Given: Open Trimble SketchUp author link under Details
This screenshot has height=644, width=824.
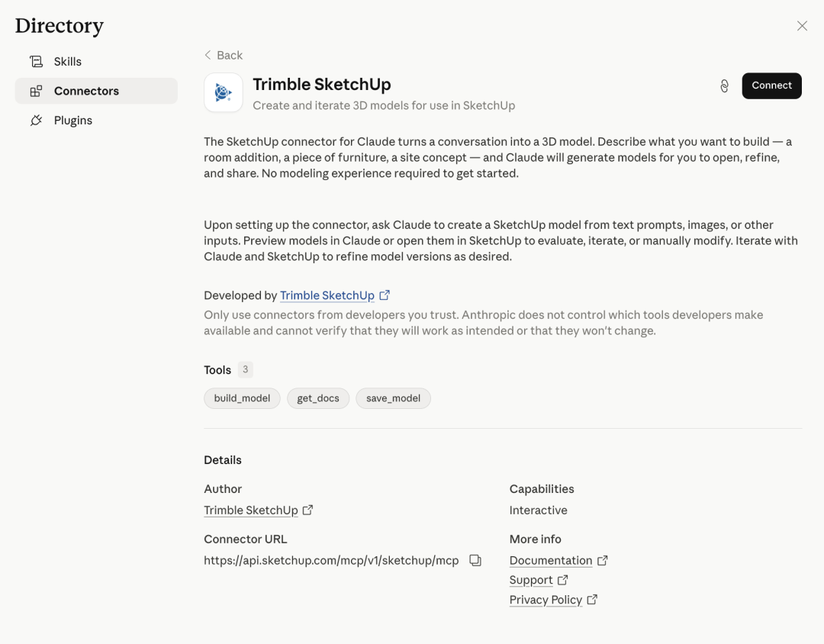Looking at the screenshot, I should (250, 510).
